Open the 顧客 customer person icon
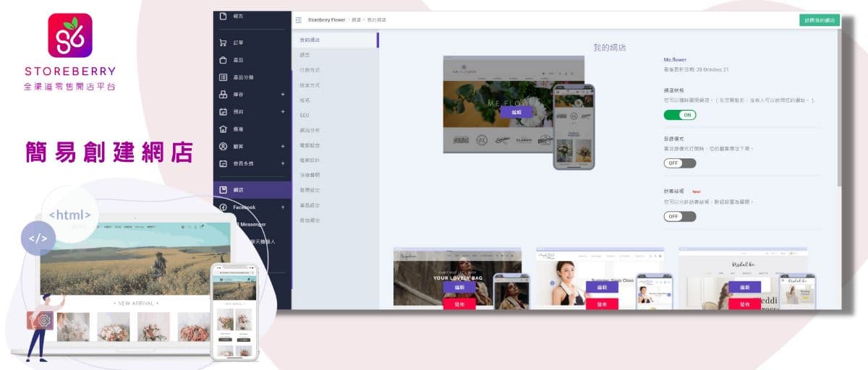 pos(223,146)
